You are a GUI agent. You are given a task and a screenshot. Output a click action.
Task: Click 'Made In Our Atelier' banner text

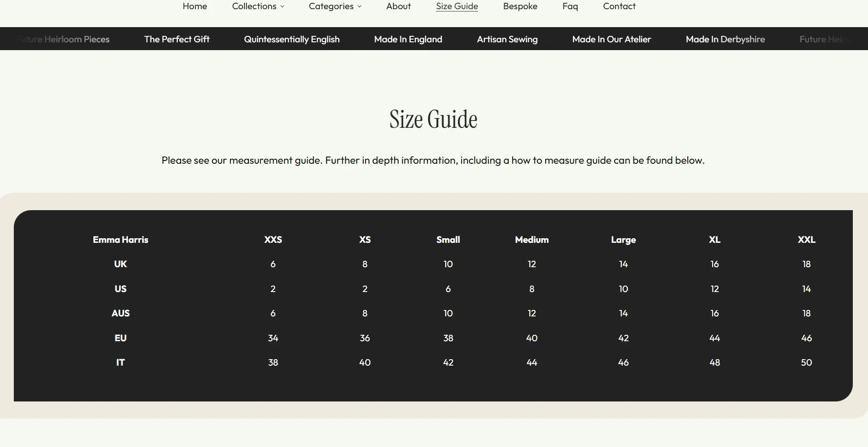(611, 39)
